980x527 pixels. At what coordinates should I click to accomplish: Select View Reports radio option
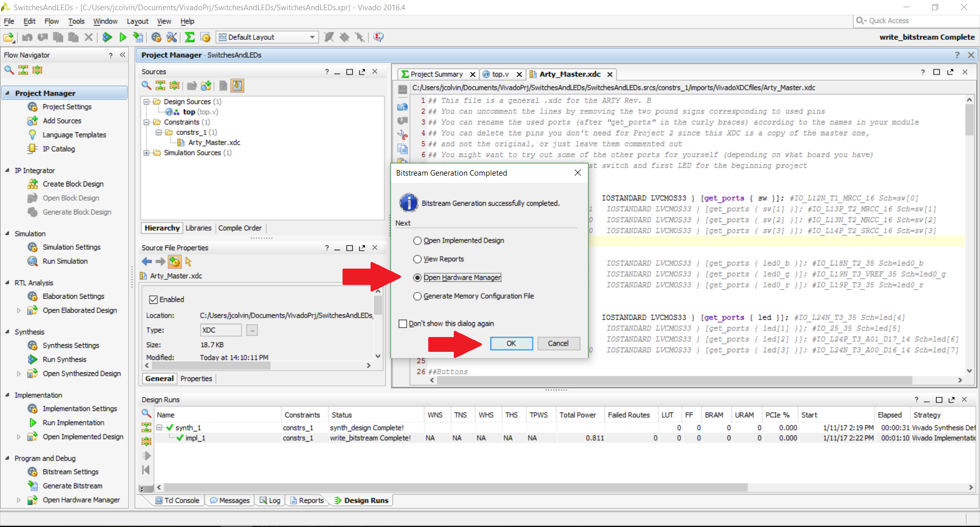click(418, 259)
